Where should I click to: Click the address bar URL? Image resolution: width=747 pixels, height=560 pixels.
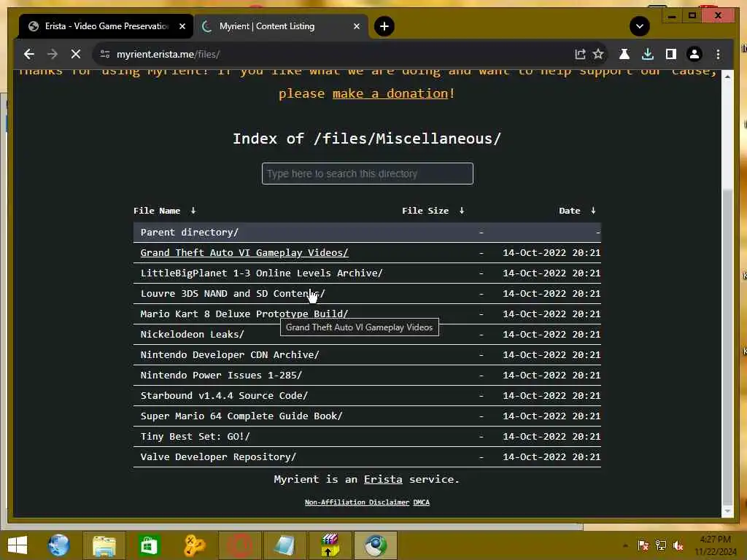click(x=169, y=54)
